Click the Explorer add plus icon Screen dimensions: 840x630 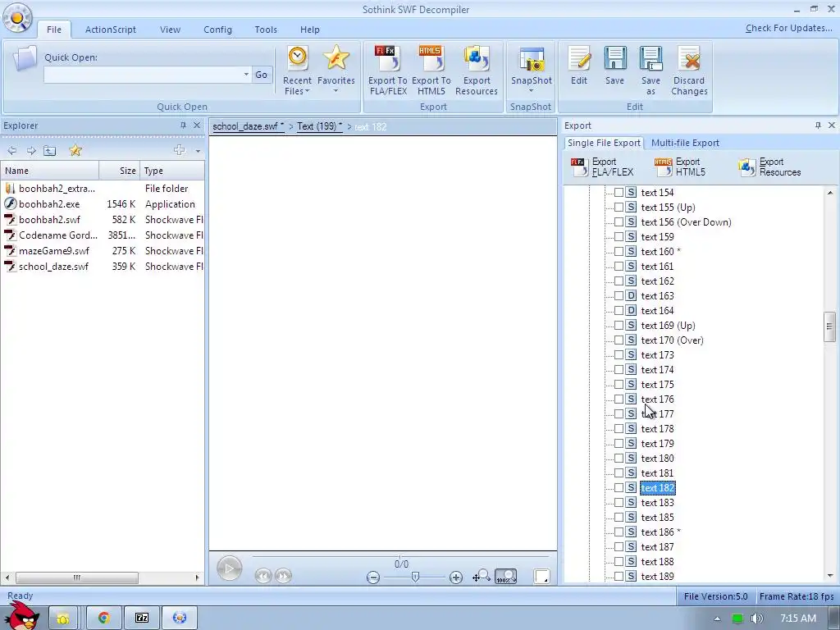pos(180,150)
